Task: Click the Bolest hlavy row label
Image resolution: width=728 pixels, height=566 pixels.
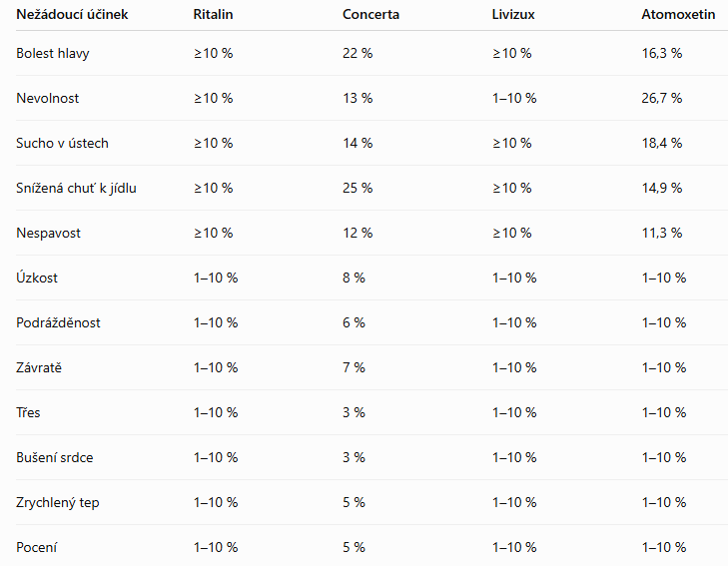Action: 53,53
